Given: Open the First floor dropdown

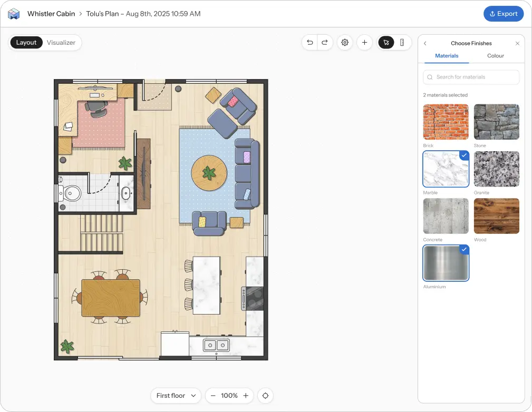Looking at the screenshot, I should pos(176,395).
